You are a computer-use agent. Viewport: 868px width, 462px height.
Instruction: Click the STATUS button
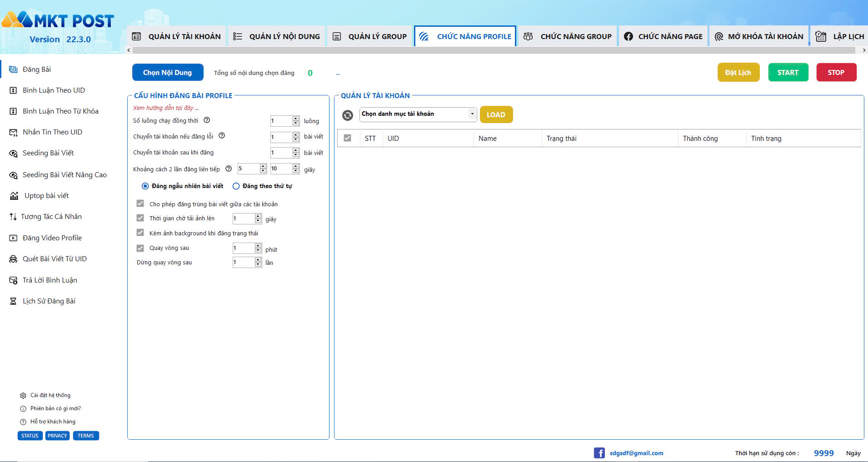click(x=30, y=436)
